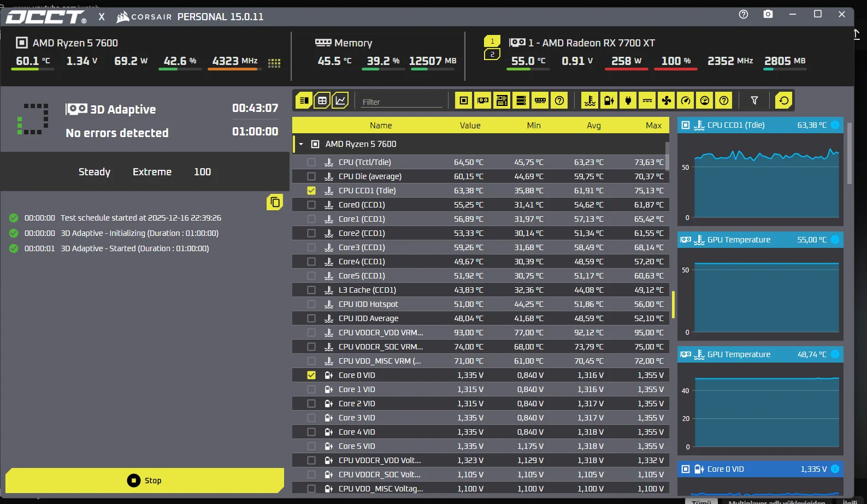This screenshot has width=867, height=504.
Task: Check the CPU IOD Hotspot checkbox
Action: (x=311, y=304)
